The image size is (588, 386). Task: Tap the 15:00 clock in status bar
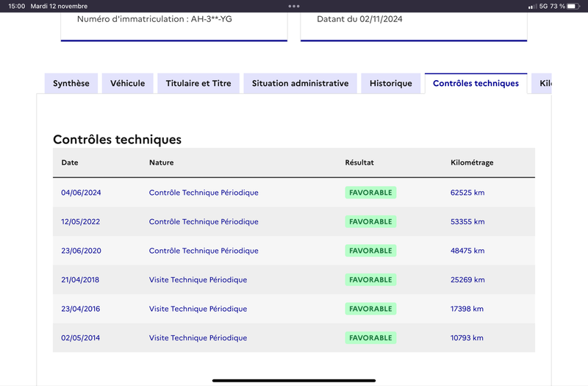[x=16, y=6]
